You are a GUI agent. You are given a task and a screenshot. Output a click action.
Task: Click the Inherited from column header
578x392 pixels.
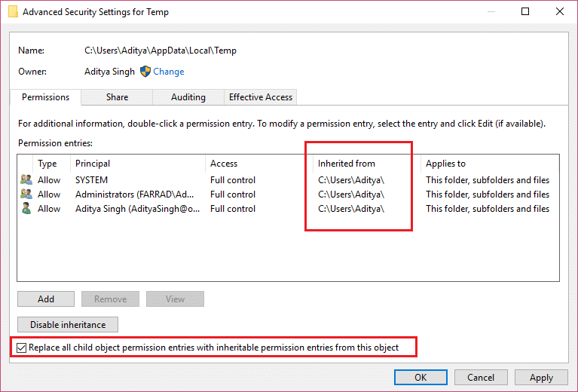pos(346,164)
